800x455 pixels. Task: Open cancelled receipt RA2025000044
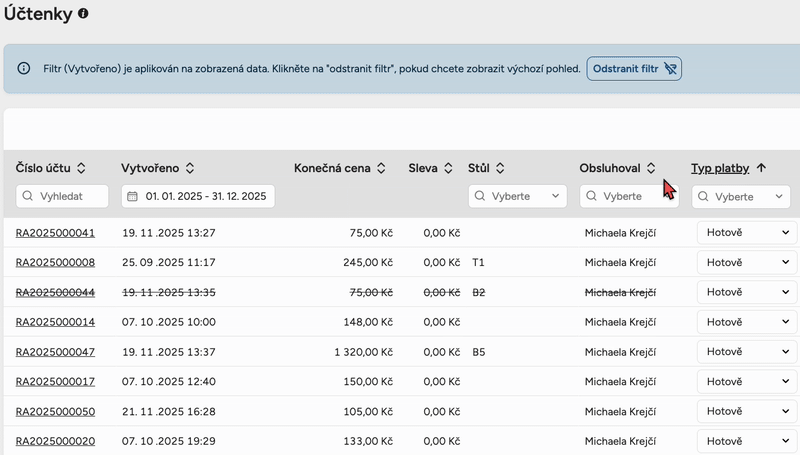click(x=55, y=292)
